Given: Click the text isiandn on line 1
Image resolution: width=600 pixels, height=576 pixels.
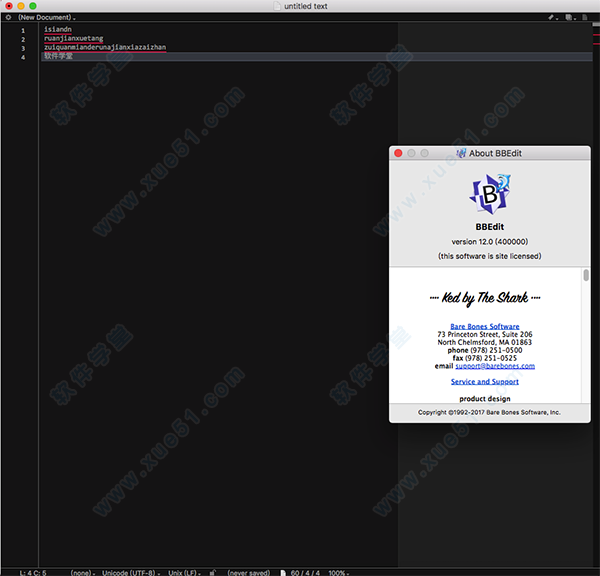Looking at the screenshot, I should click(x=58, y=29).
